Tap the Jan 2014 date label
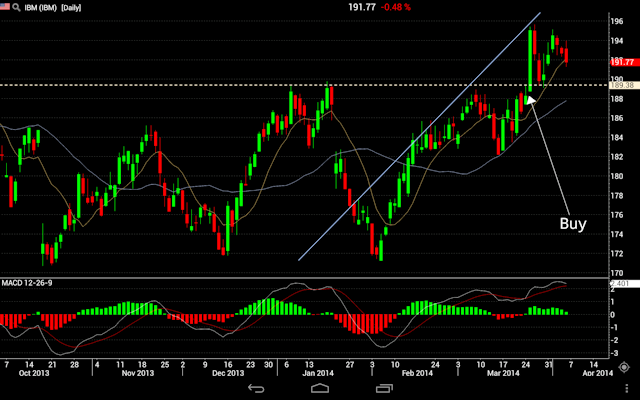Screen dimensions: 640x400 pyautogui.click(x=318, y=373)
